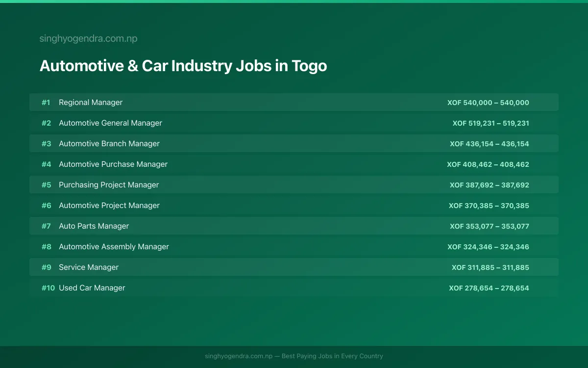
Task: Click salary XOF 311,885 – 311,885
Action: coord(490,267)
